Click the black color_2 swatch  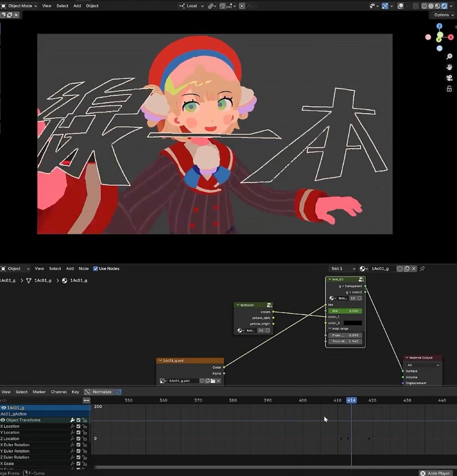tap(352, 323)
